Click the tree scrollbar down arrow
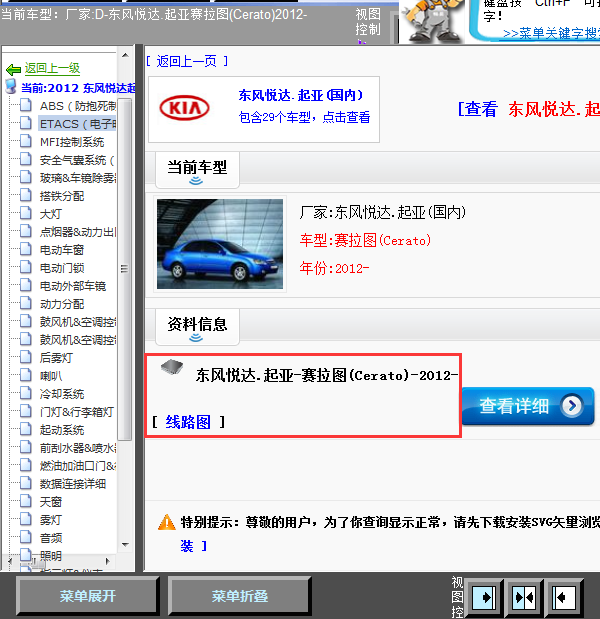Viewport: 600px width, 619px height. pos(126,545)
